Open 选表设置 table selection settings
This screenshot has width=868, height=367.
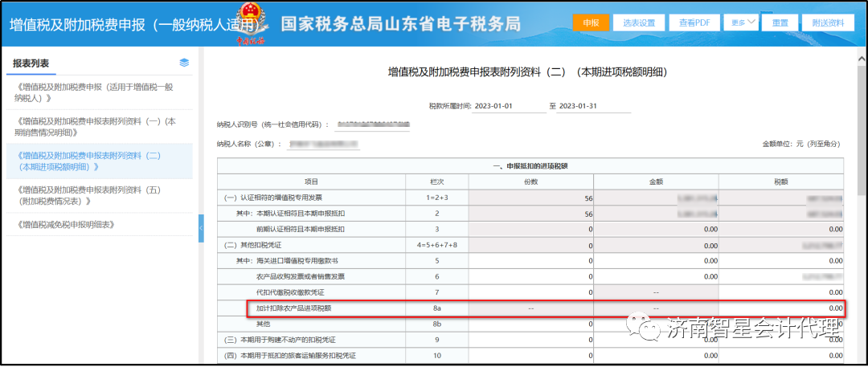(638, 22)
